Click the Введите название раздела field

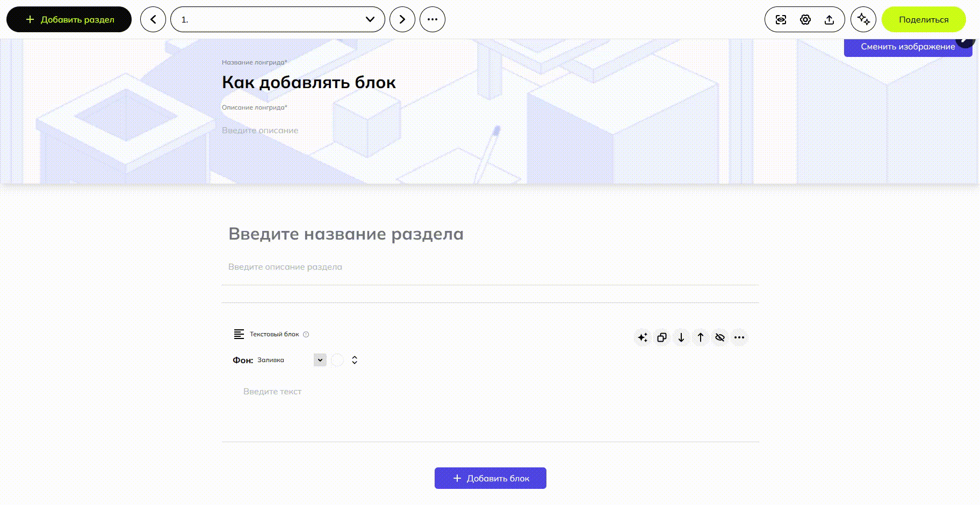pos(346,234)
